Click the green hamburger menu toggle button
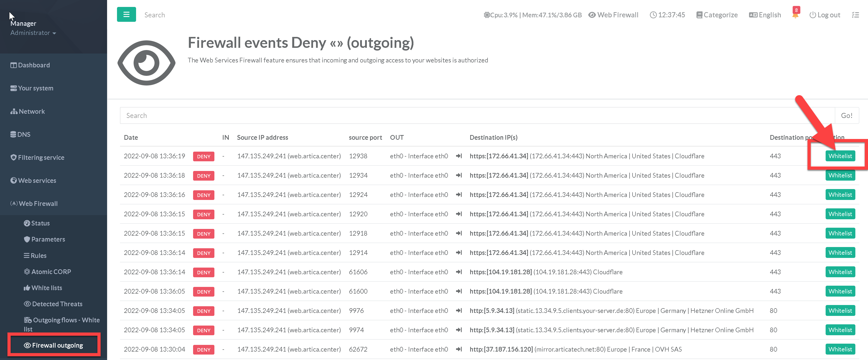The image size is (868, 360). (x=126, y=14)
